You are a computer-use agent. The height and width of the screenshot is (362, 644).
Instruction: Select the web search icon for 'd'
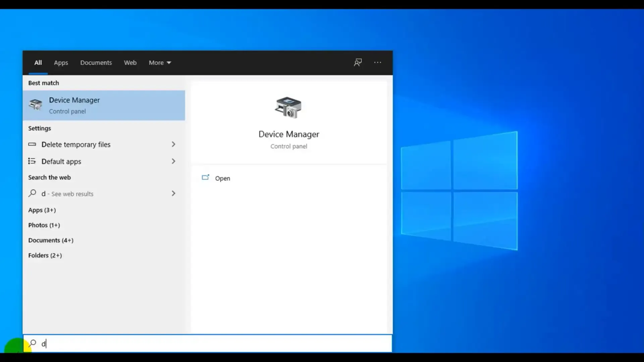(x=32, y=194)
